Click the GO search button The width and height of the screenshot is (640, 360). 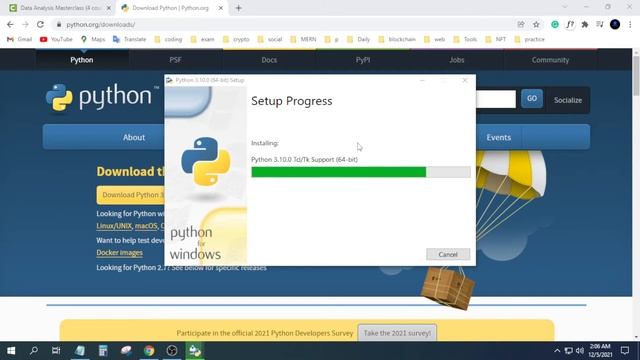point(531,98)
